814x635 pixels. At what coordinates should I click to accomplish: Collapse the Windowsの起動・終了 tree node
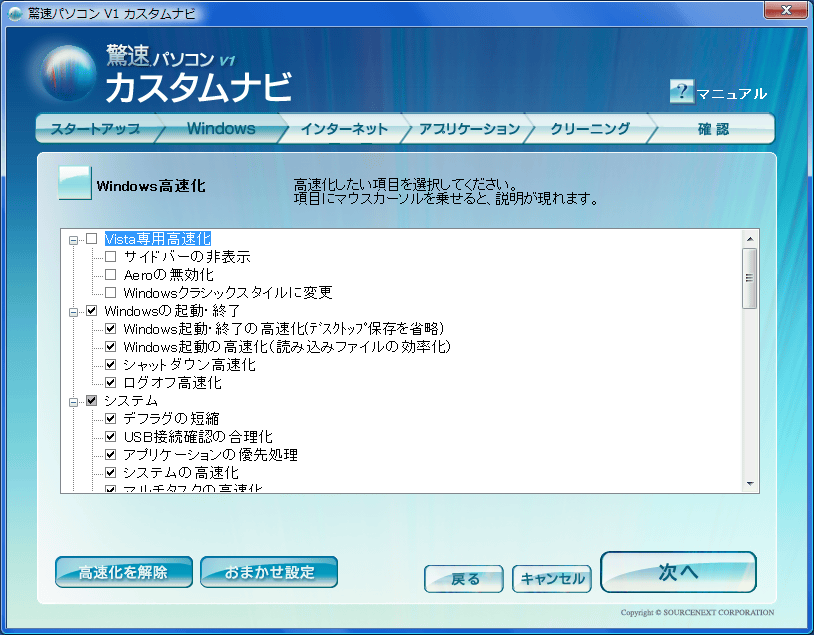(x=73, y=312)
